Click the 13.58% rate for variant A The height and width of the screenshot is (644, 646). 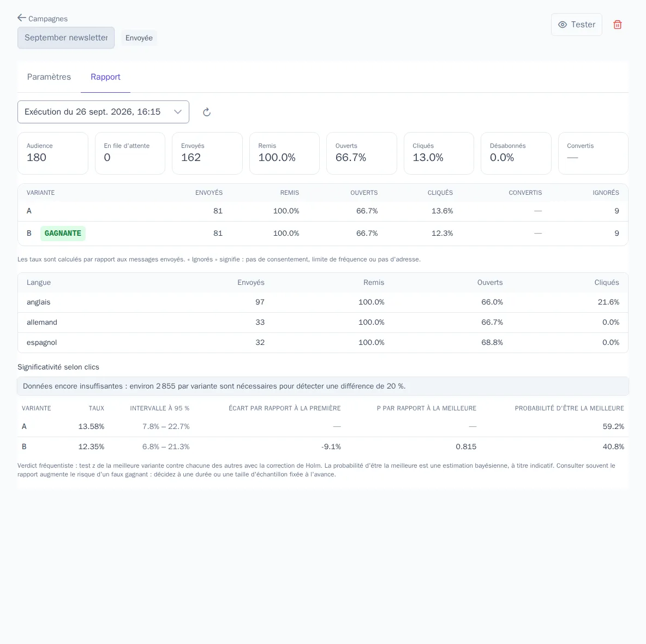click(91, 426)
